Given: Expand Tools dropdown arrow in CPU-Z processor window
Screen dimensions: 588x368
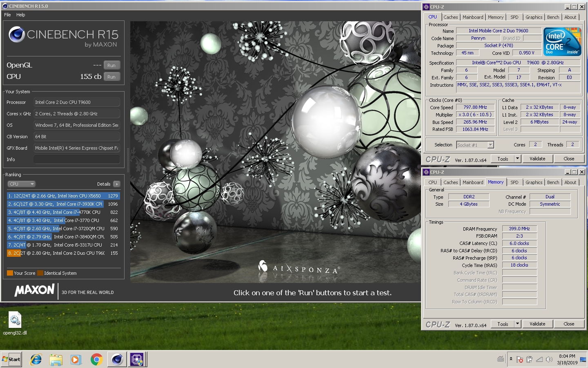Looking at the screenshot, I should [517, 159].
